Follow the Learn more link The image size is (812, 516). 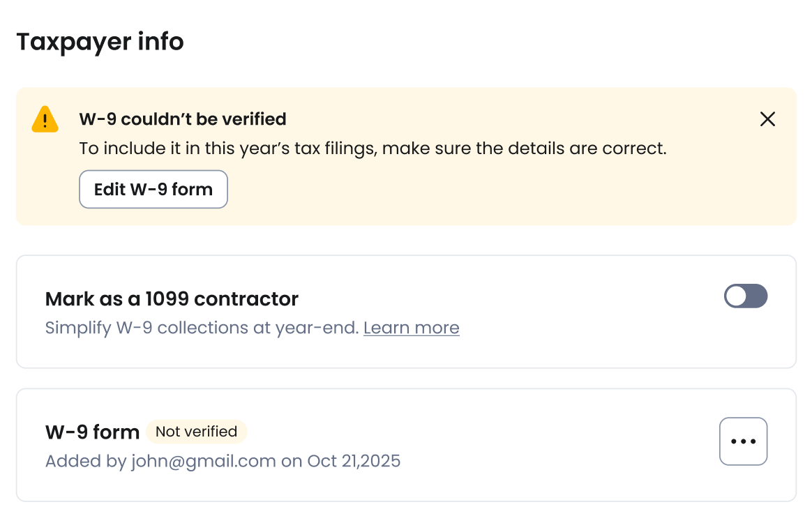(x=411, y=328)
